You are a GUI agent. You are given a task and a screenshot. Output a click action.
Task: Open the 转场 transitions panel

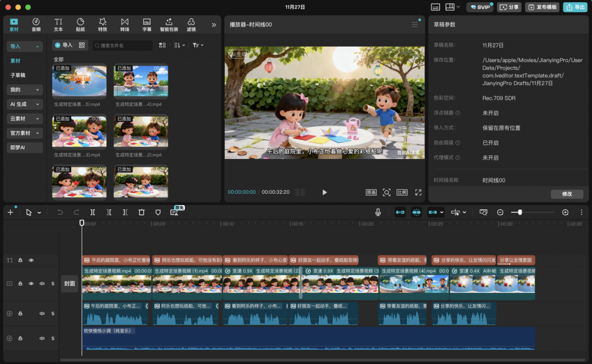tap(125, 24)
